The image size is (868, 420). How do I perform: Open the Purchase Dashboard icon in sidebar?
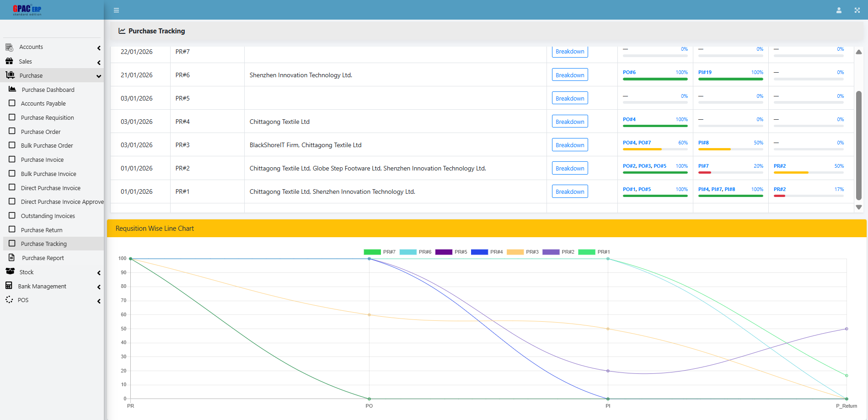(x=11, y=90)
